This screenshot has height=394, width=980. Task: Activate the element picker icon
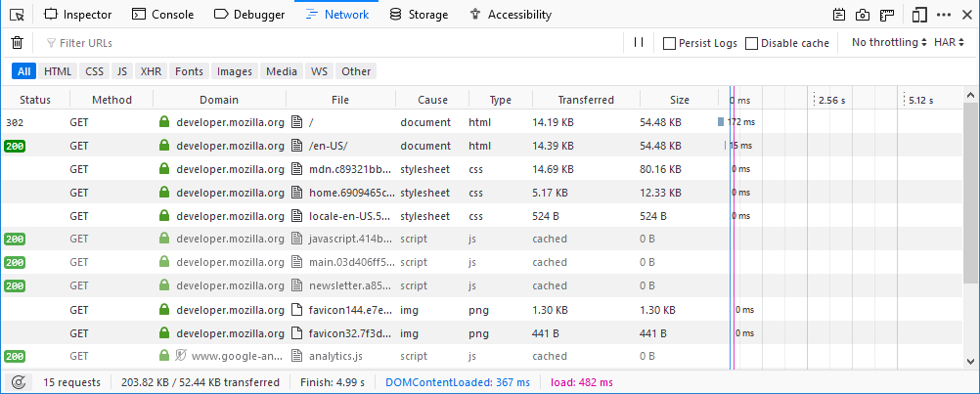click(x=18, y=15)
